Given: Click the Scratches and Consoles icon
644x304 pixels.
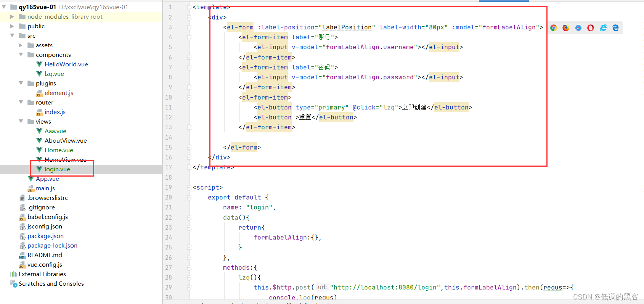Looking at the screenshot, I should (14, 284).
